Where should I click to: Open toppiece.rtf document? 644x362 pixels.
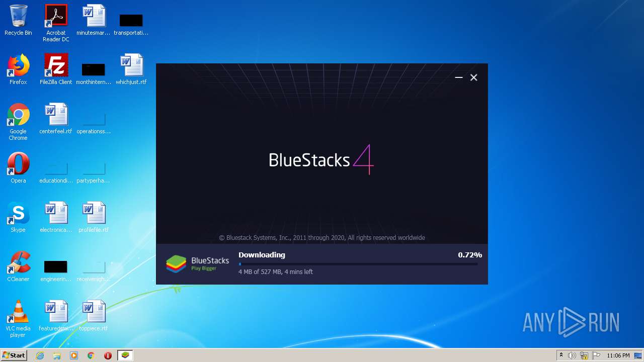(94, 316)
